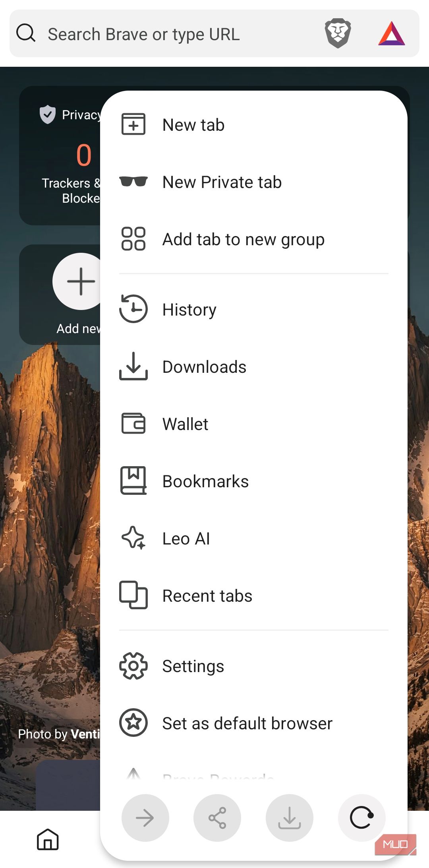Open History from the menu
429x868 pixels.
point(189,310)
